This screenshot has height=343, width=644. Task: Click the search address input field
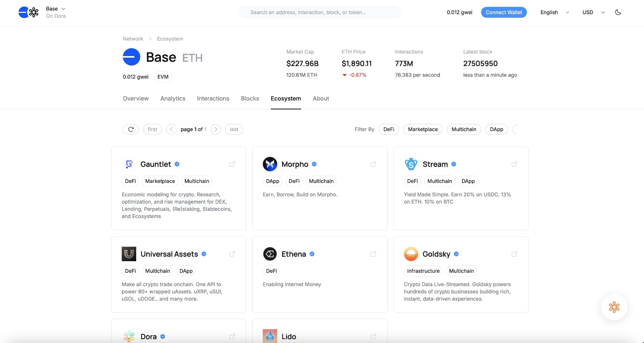click(320, 12)
